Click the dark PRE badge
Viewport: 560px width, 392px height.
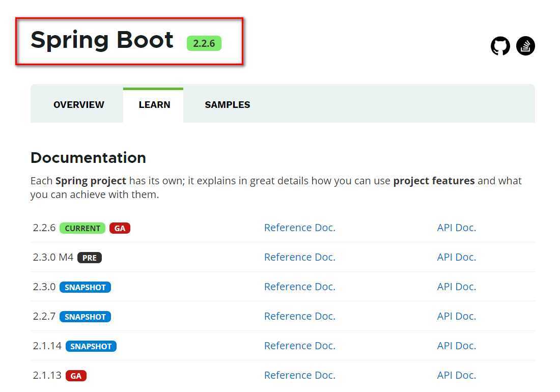coord(90,258)
